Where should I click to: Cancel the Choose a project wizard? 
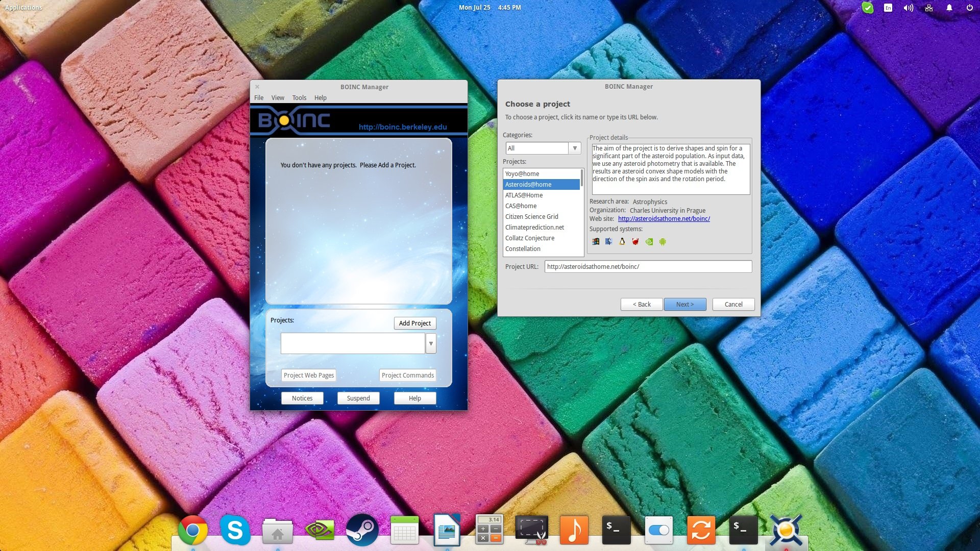733,304
